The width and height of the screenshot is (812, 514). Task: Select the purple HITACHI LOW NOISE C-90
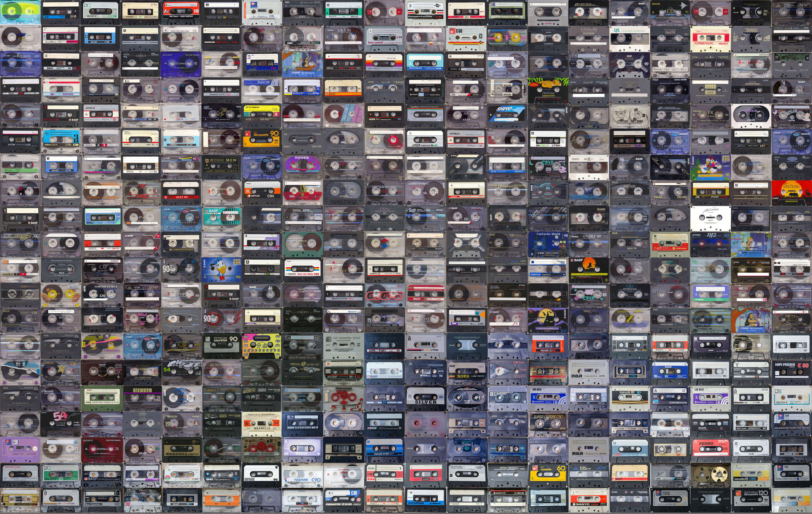[x=711, y=398]
